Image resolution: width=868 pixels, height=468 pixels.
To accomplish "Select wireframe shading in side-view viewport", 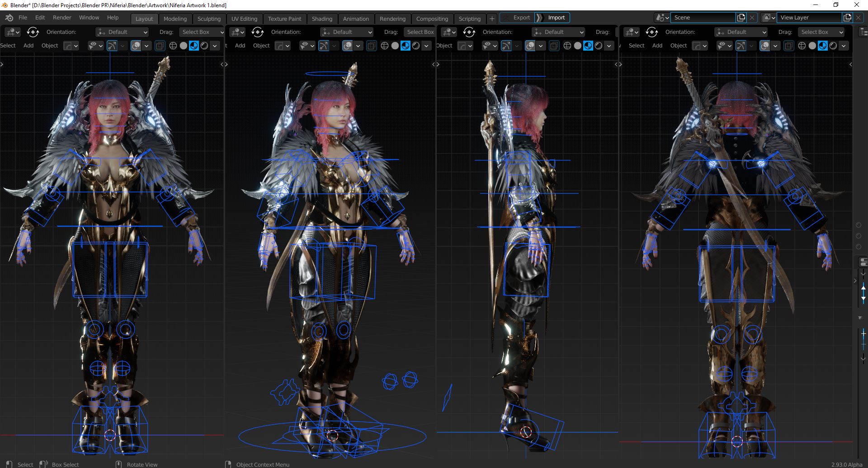I will coord(567,46).
